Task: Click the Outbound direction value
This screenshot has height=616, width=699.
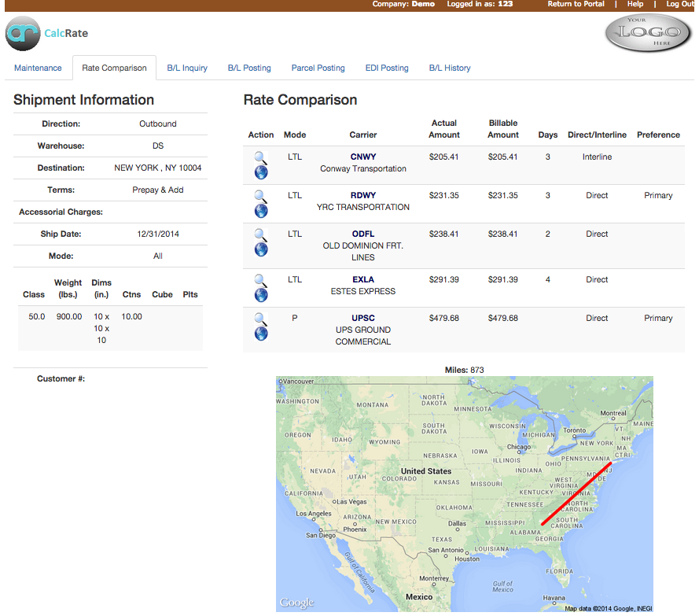Action: tap(158, 124)
